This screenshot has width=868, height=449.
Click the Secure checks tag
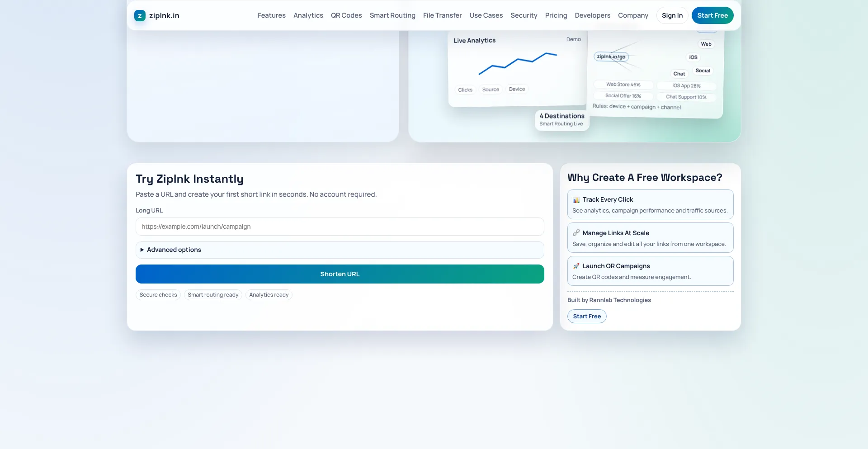click(158, 295)
